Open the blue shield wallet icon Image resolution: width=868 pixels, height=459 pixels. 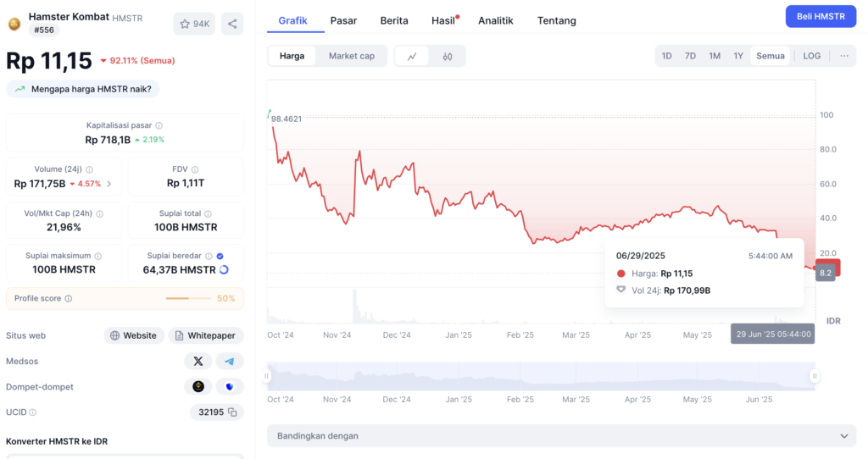[x=229, y=386]
